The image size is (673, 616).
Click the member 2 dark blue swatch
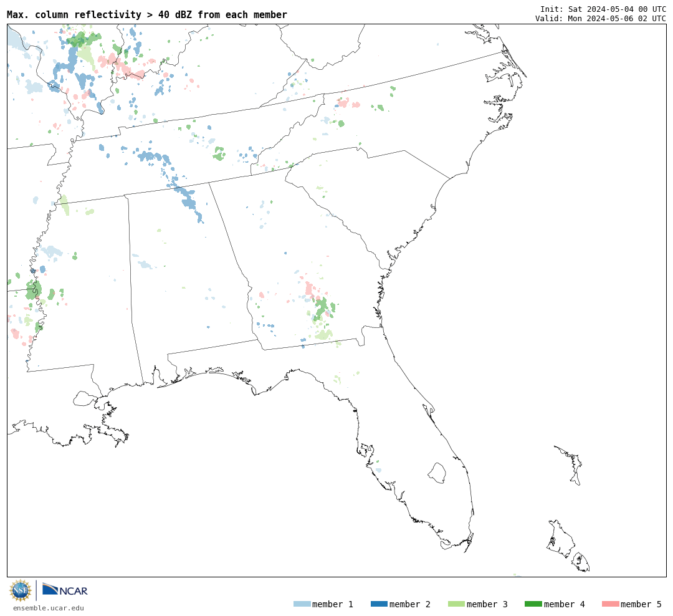379,604
